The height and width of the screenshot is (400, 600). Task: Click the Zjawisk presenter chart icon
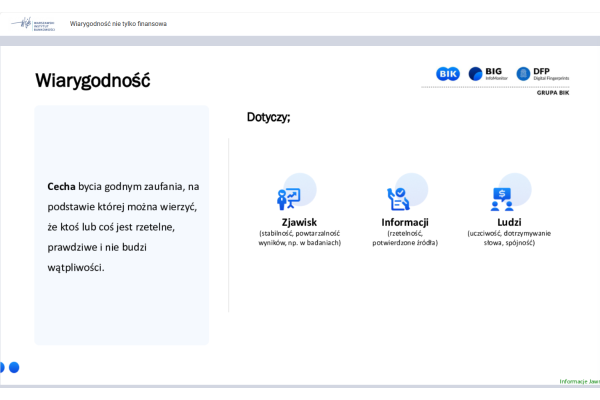tap(289, 198)
